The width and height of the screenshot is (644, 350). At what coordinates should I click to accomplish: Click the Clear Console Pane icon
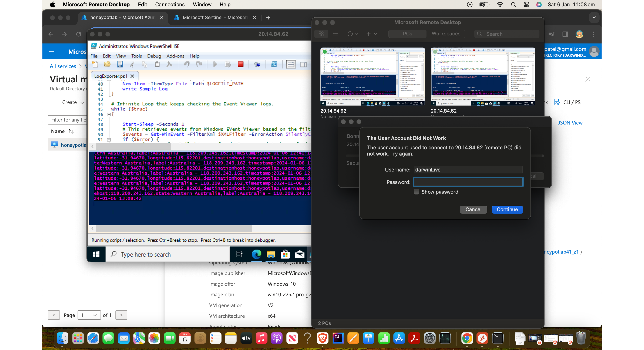[170, 64]
